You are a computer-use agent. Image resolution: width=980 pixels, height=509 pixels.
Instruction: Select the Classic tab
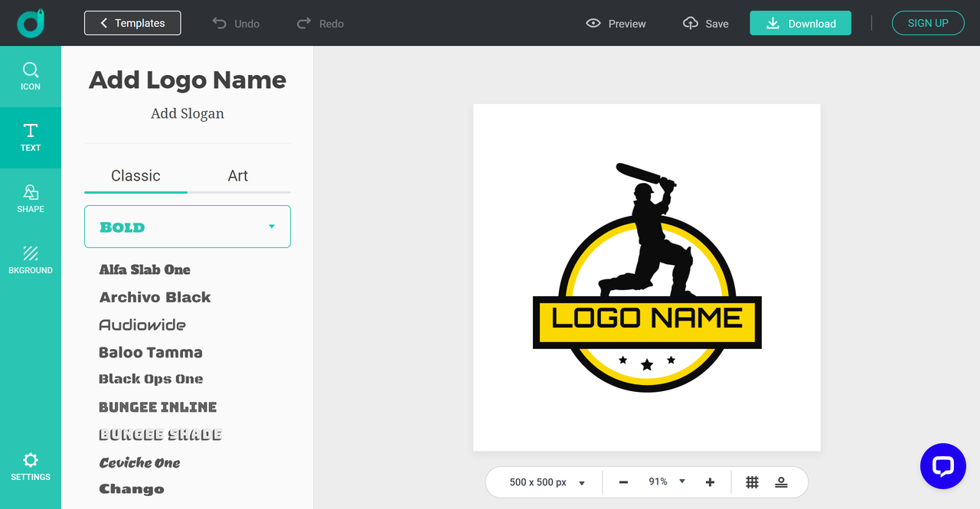[x=136, y=176]
